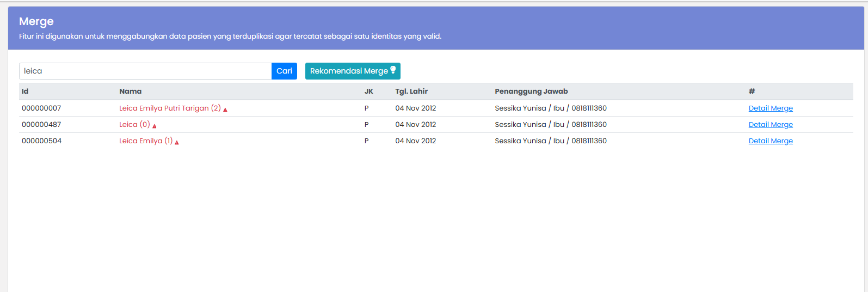Click the warning triangle beside Leica (0)
Viewport: 868px width, 292px height.
155,126
